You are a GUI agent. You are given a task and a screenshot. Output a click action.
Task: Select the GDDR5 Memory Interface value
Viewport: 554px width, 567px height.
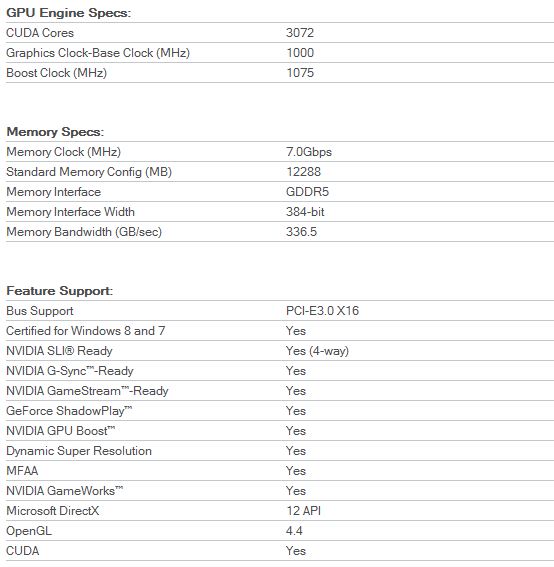click(x=307, y=192)
